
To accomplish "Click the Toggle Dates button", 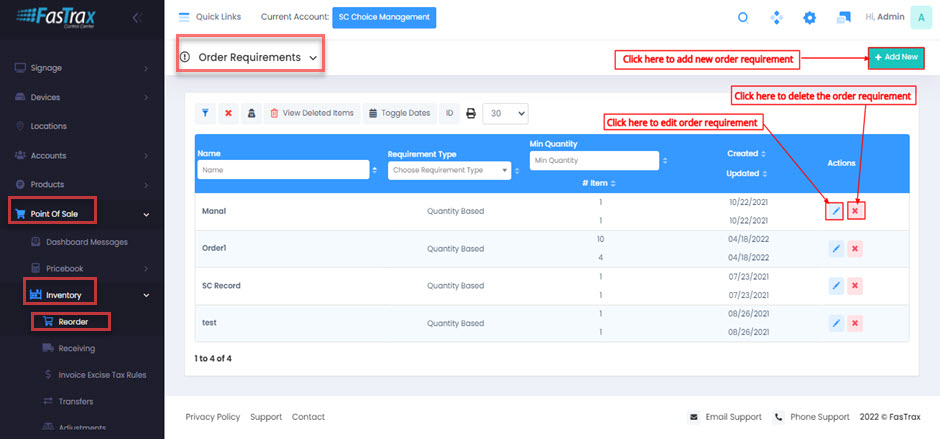I will pyautogui.click(x=398, y=113).
